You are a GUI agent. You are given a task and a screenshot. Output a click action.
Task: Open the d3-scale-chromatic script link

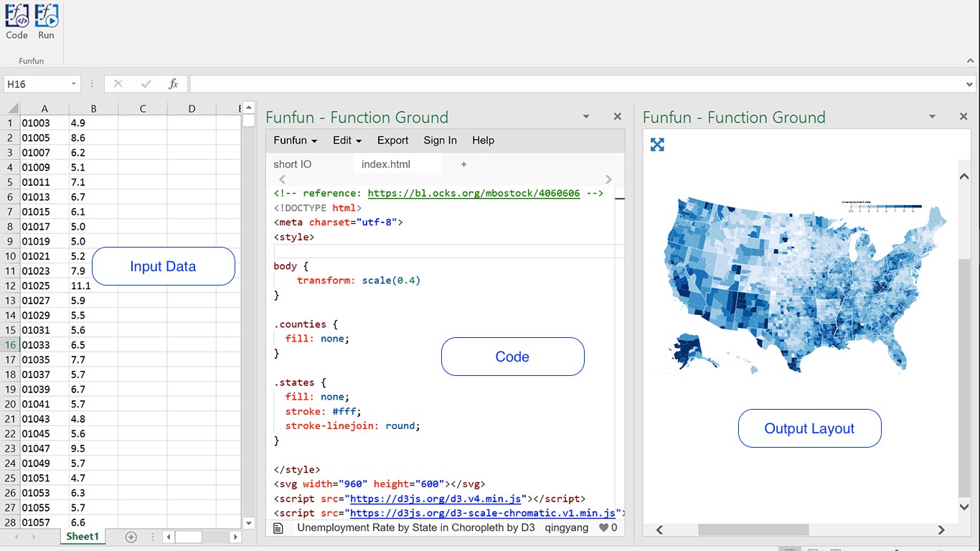point(483,513)
